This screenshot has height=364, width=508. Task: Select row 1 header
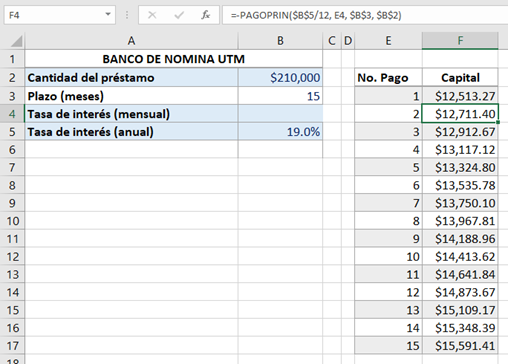(x=12, y=59)
